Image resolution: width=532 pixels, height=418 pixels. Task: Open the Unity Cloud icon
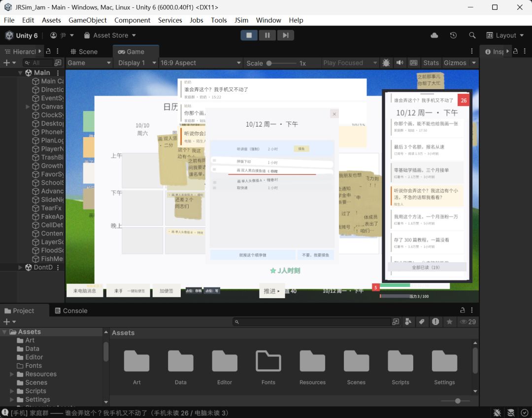434,35
